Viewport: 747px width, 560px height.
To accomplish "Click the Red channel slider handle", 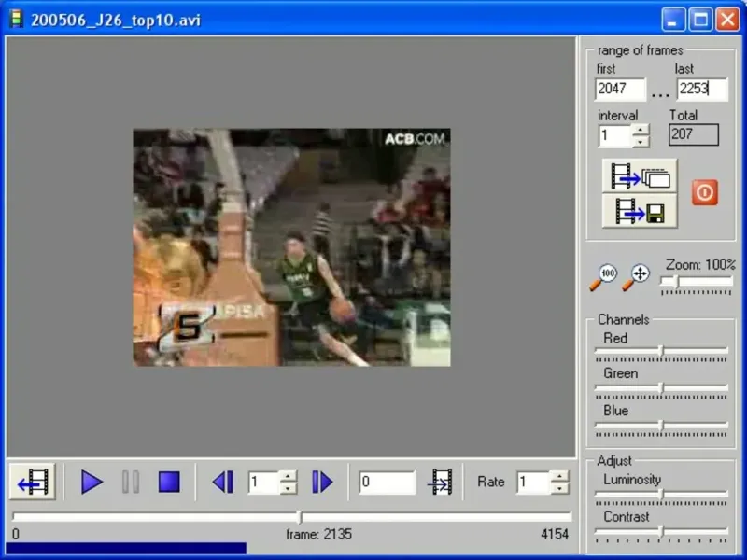I will [661, 351].
